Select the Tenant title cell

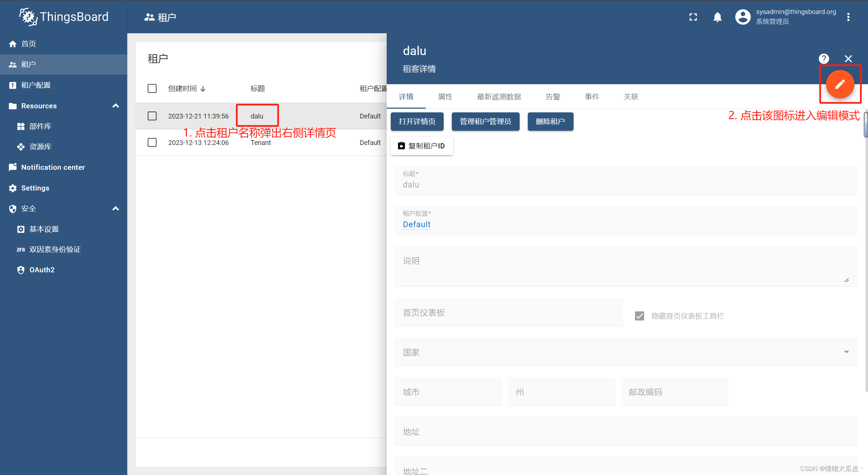[x=261, y=143]
